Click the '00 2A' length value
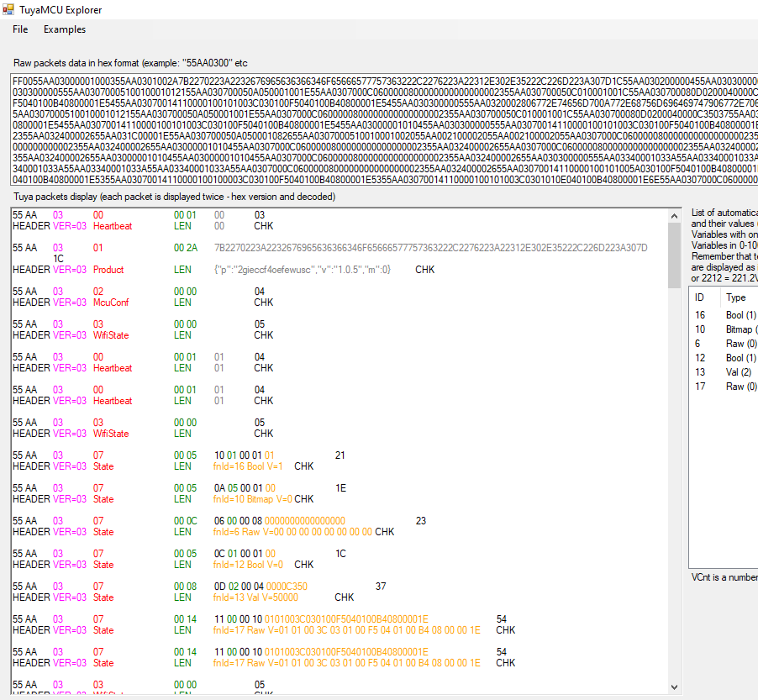The height and width of the screenshot is (700, 758). 186,248
